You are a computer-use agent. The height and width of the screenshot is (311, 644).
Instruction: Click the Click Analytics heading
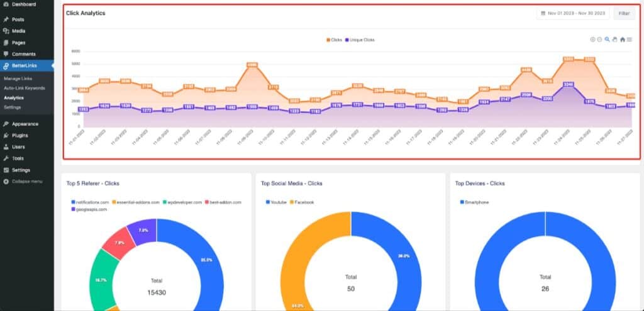tap(86, 13)
